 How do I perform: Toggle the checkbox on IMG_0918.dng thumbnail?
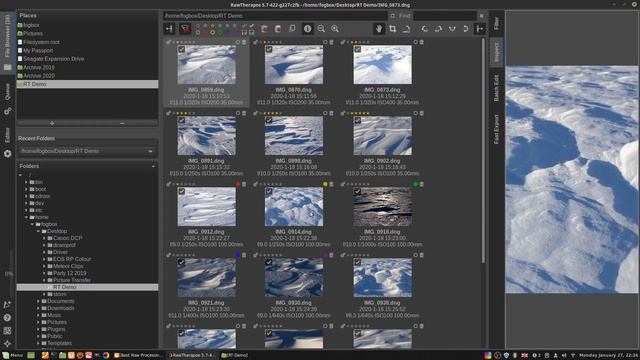click(358, 191)
